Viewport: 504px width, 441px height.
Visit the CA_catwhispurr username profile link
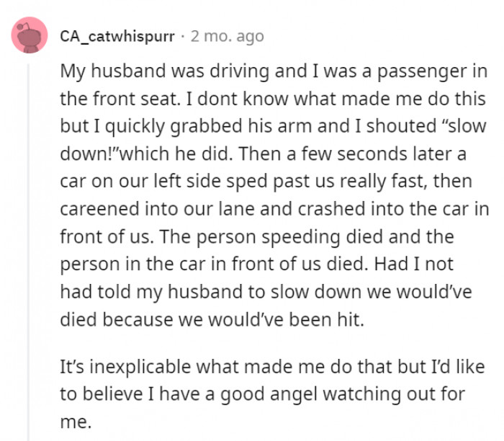click(117, 36)
